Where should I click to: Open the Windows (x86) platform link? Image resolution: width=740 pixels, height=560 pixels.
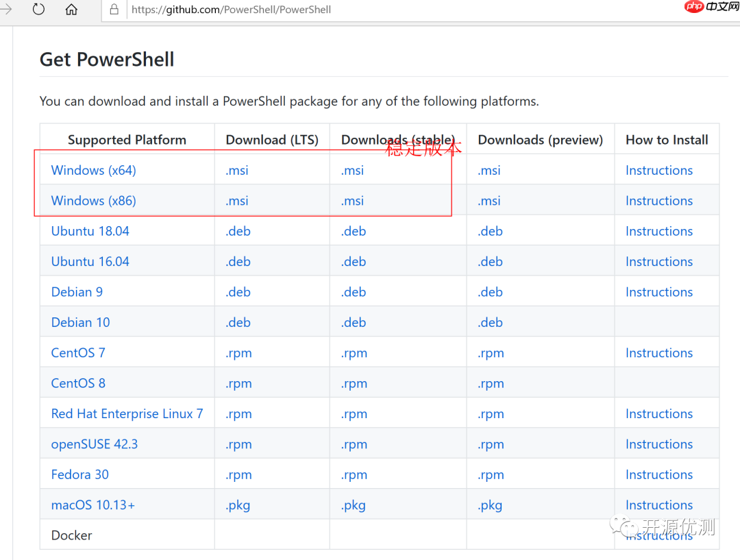click(x=93, y=201)
